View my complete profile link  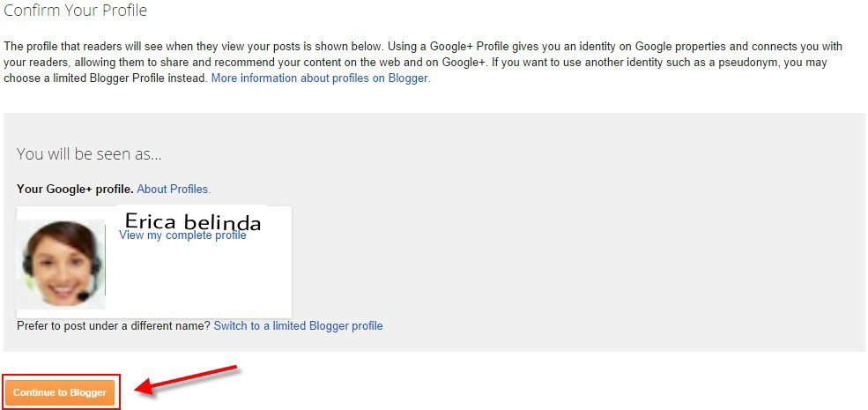(182, 235)
